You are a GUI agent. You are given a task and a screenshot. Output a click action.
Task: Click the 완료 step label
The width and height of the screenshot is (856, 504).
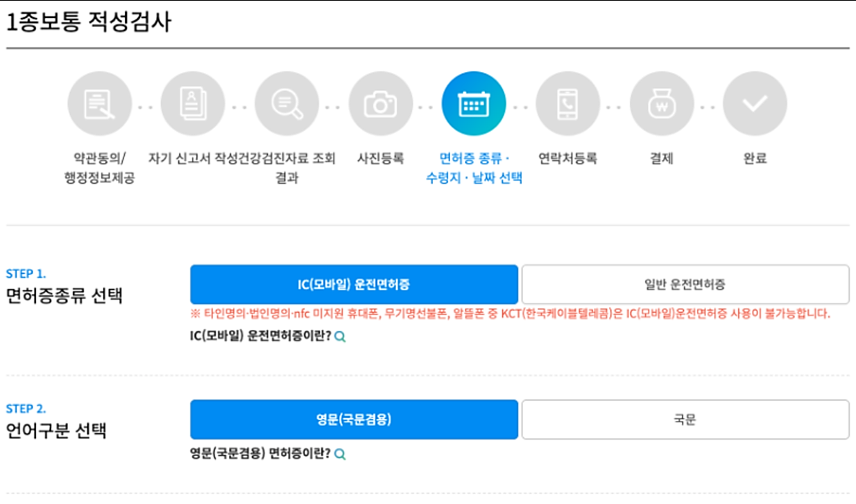click(756, 157)
